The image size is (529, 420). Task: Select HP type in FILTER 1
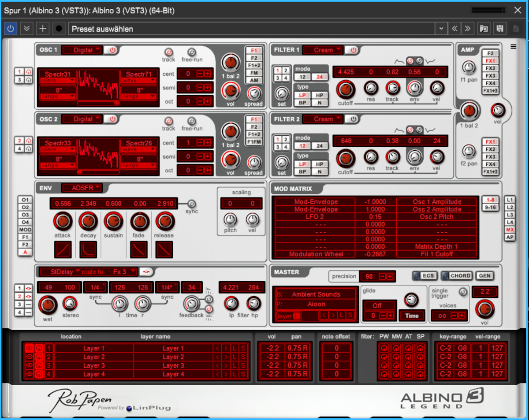[x=320, y=95]
